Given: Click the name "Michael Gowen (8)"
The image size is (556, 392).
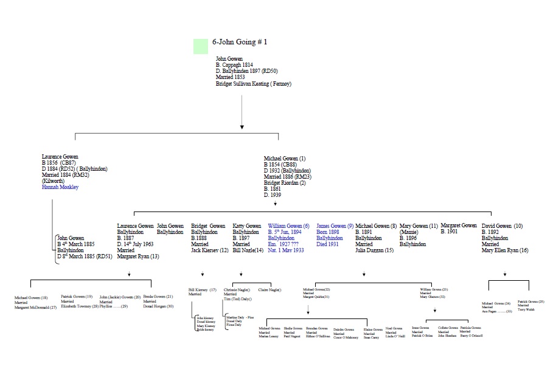Looking at the screenshot, I should pyautogui.click(x=376, y=226).
